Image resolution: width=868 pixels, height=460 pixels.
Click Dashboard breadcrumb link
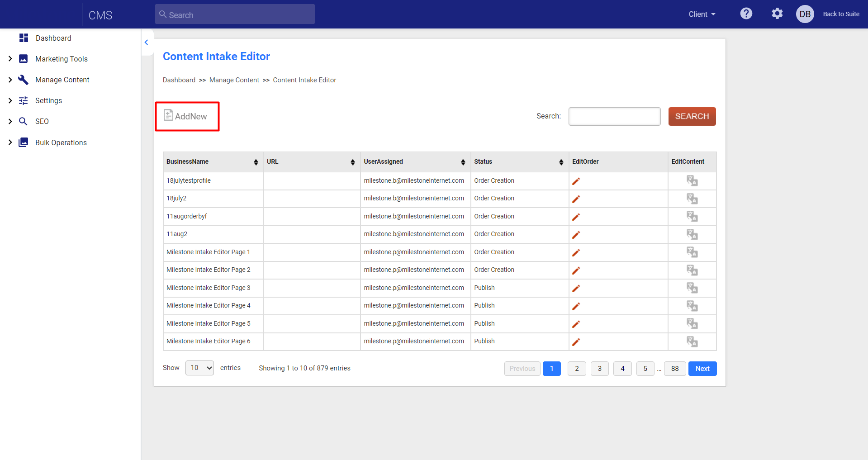179,80
